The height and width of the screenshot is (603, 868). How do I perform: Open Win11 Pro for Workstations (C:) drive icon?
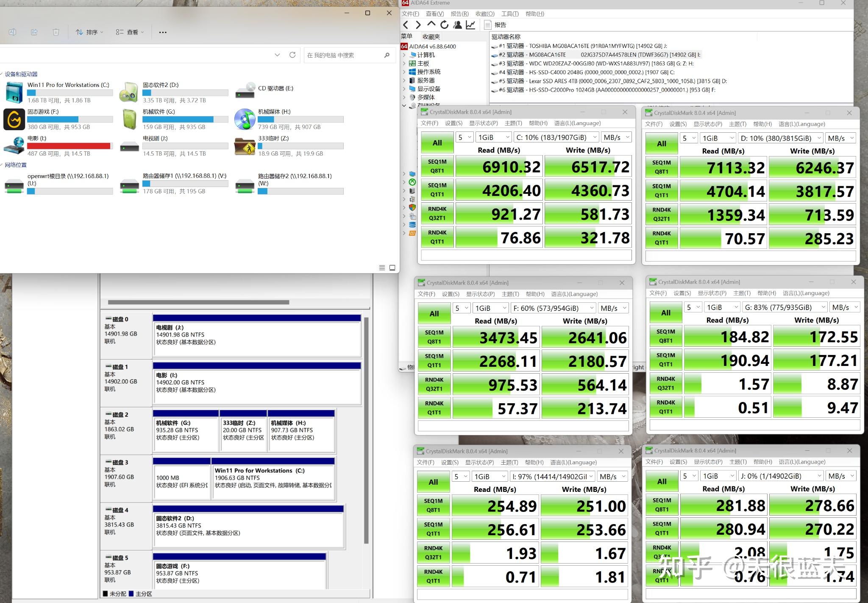point(14,92)
